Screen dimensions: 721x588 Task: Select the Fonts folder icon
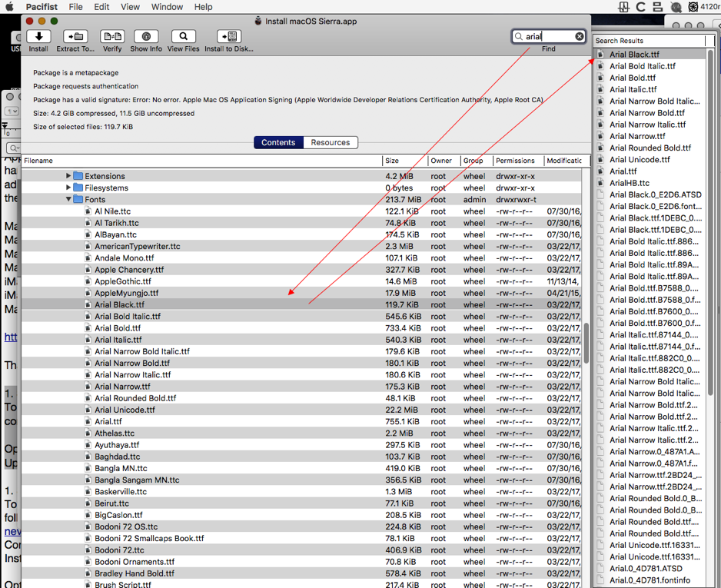78,199
